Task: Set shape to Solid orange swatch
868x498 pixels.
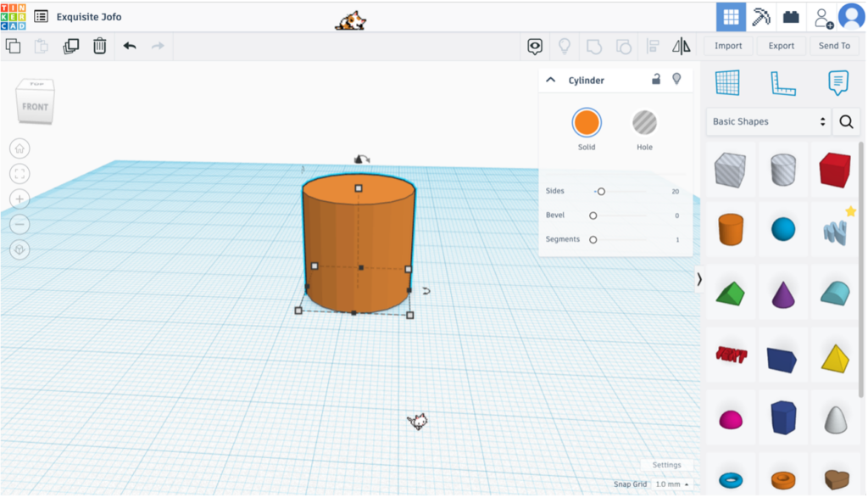Action: coord(587,122)
